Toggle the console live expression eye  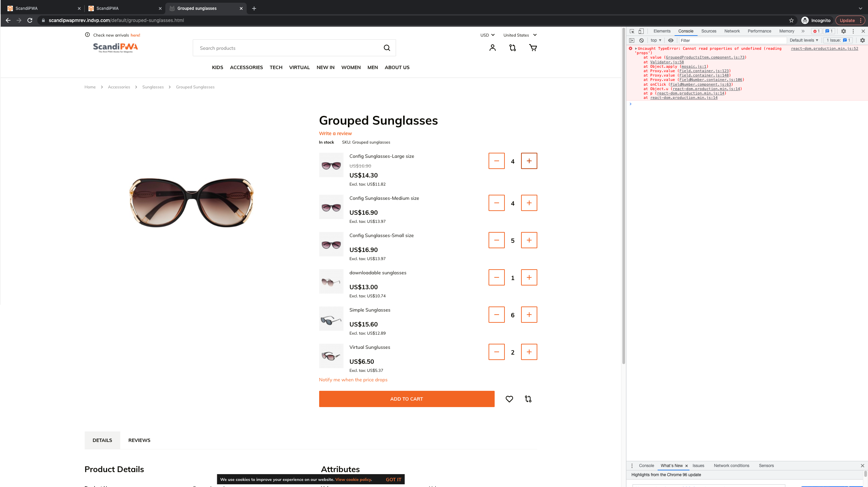671,40
